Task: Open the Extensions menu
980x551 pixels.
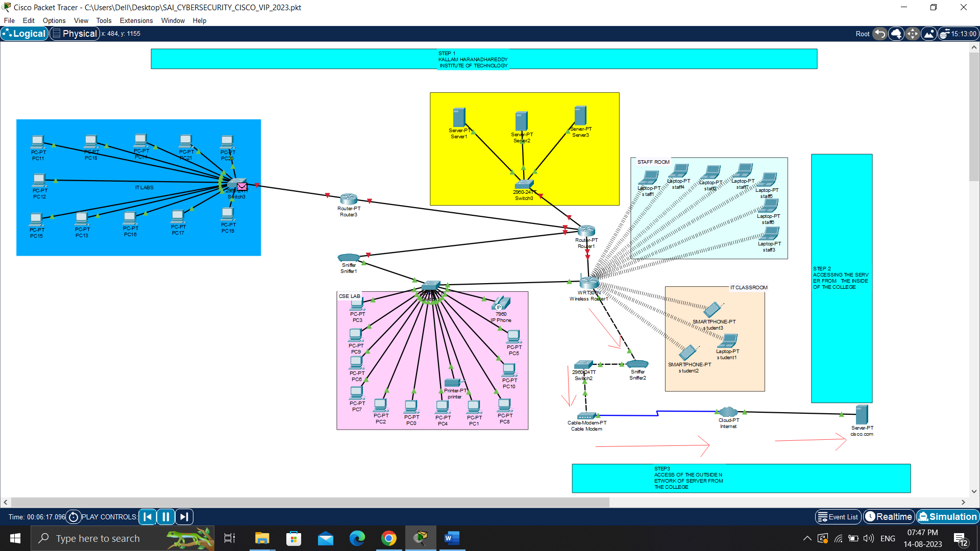Action: 136,20
